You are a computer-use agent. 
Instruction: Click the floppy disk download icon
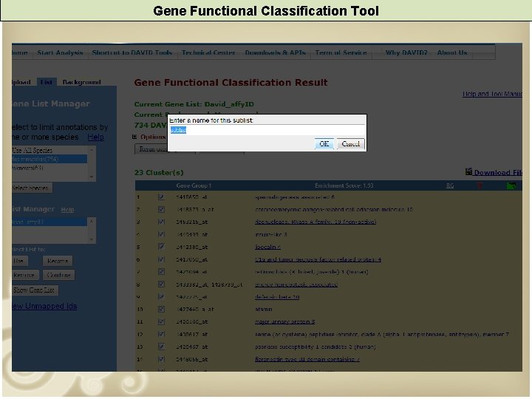tap(469, 171)
